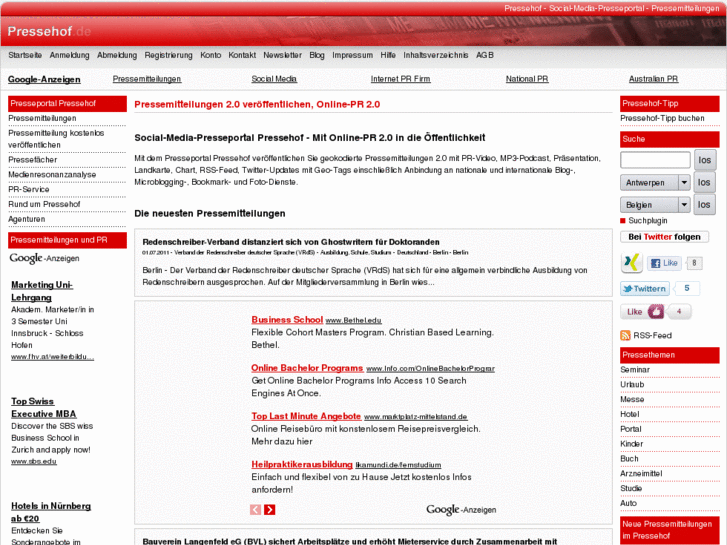Click the Australian PR ad link
Viewport: 727px width, 545px height.
pyautogui.click(x=653, y=79)
